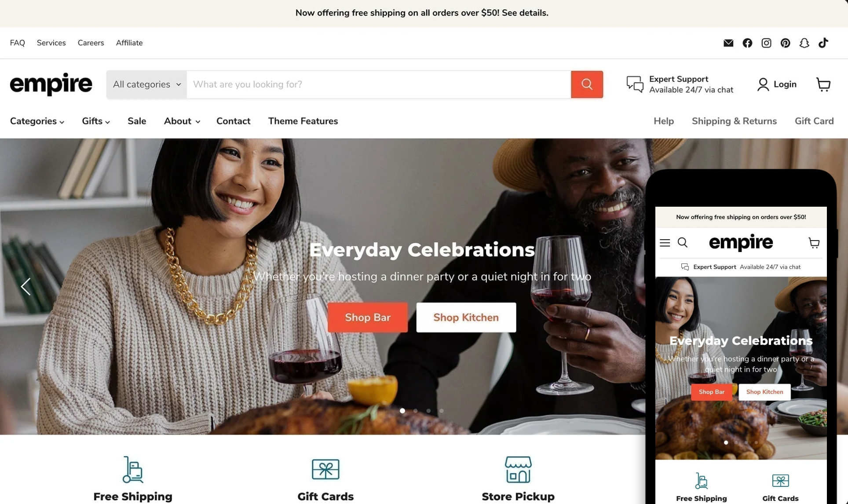This screenshot has height=504, width=848.
Task: Open the shopping cart icon in header
Action: [823, 84]
